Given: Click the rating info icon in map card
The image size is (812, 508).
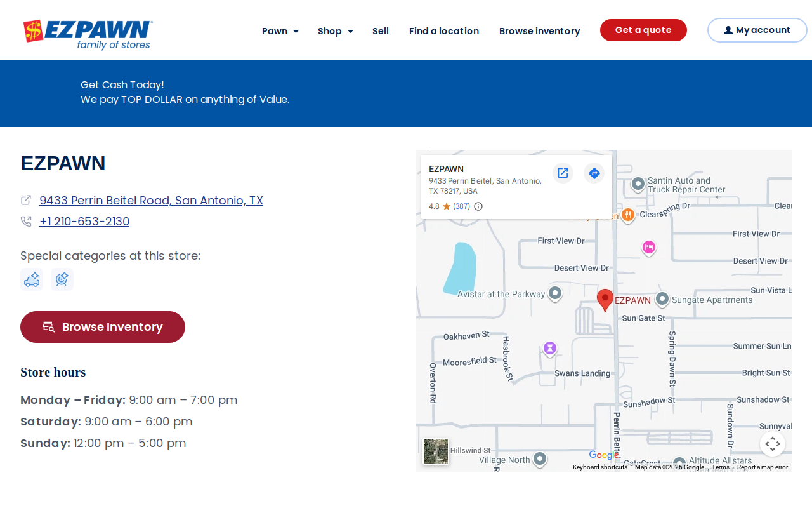Looking at the screenshot, I should [478, 206].
